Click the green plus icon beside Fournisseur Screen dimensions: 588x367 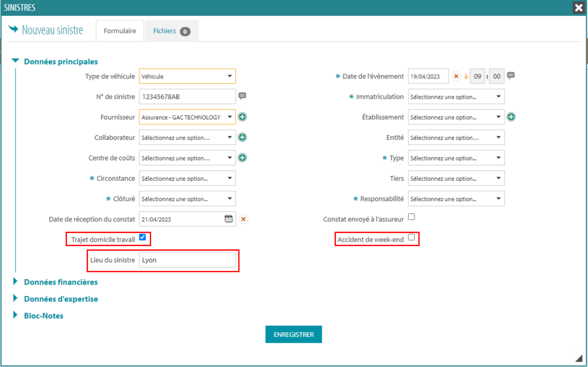point(242,117)
